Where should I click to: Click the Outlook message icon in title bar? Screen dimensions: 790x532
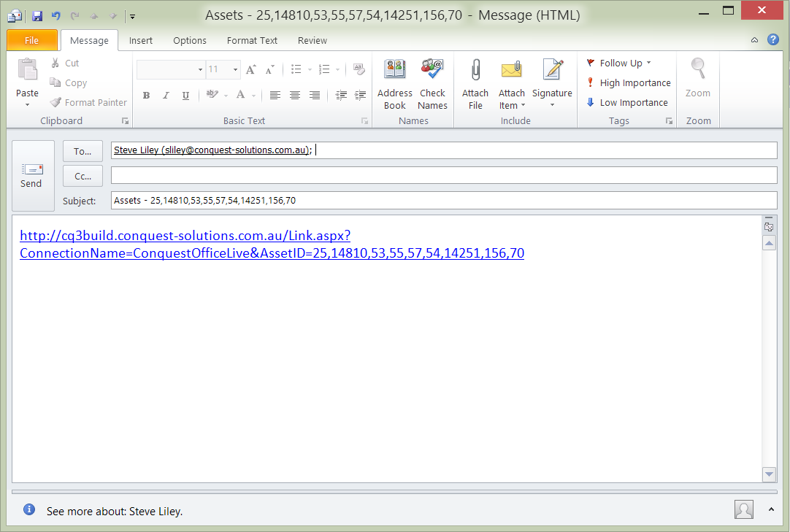(15, 16)
